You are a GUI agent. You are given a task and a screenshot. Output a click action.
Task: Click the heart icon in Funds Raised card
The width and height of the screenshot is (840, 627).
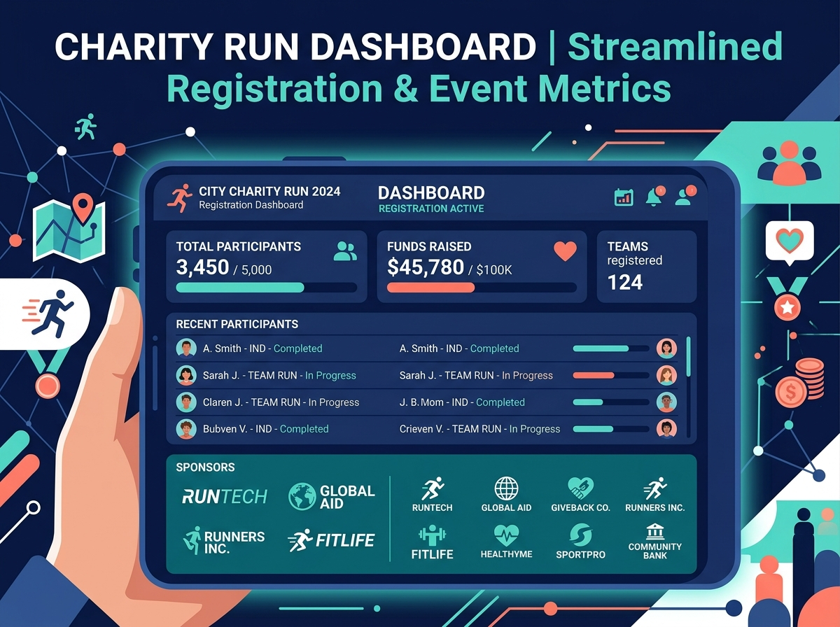click(564, 251)
